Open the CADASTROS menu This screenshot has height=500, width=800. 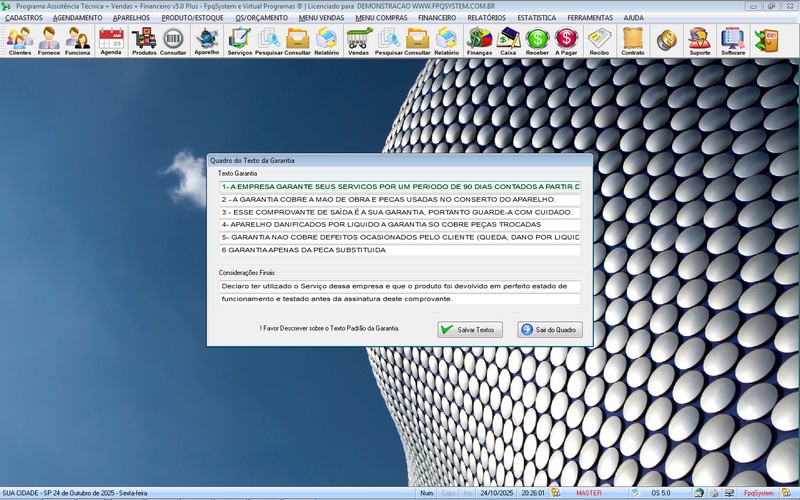point(24,18)
